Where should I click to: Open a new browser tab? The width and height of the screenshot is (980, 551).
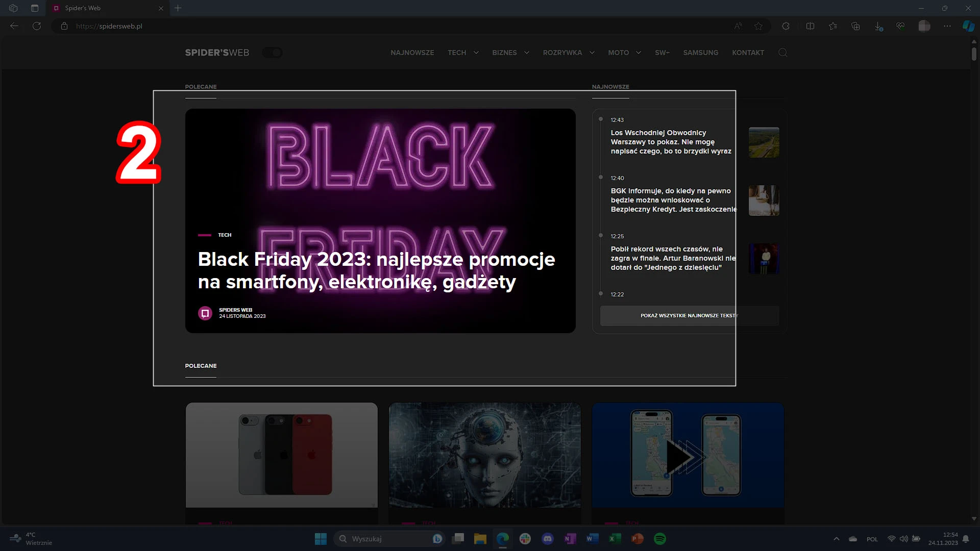tap(178, 8)
